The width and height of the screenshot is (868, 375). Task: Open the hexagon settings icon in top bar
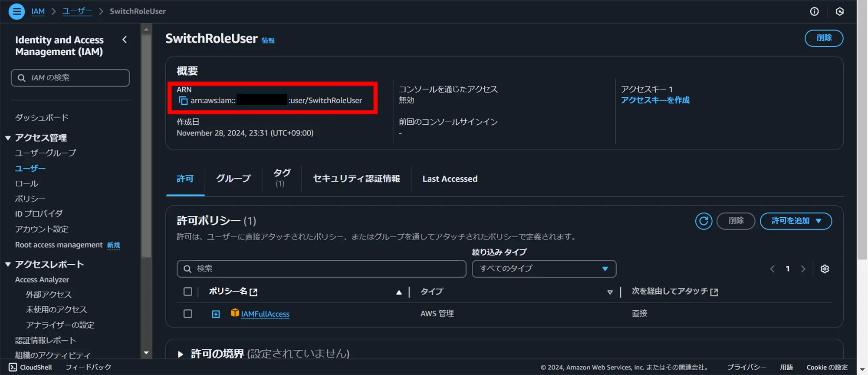coord(839,11)
